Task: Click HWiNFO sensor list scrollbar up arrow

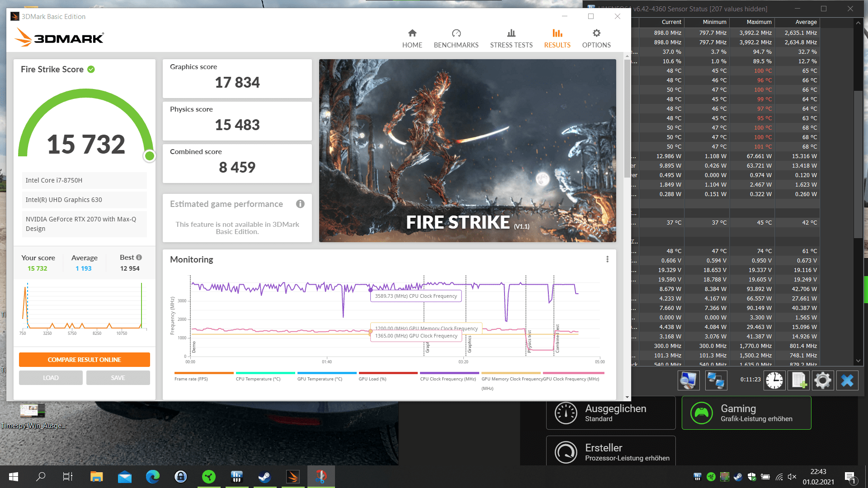Action: pos(858,23)
